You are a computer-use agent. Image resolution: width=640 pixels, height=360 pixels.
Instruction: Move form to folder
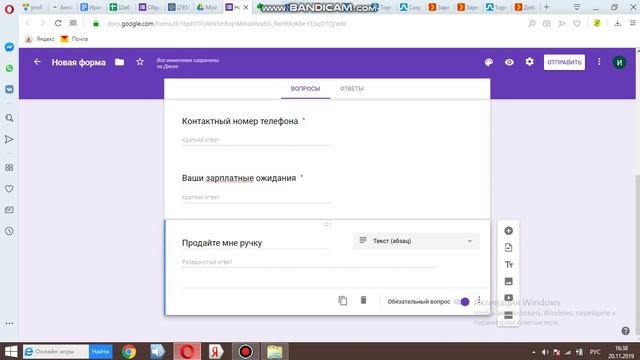(119, 62)
